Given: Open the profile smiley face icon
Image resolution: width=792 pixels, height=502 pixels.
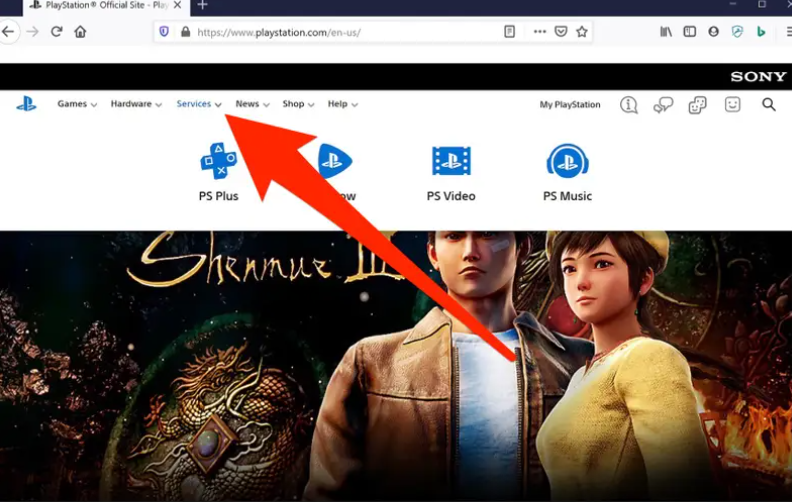Looking at the screenshot, I should tap(732, 105).
